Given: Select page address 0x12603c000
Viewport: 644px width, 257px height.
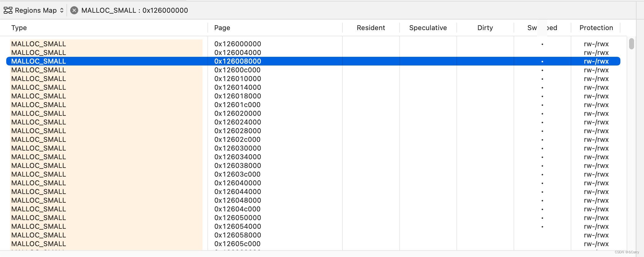Looking at the screenshot, I should pos(237,174).
